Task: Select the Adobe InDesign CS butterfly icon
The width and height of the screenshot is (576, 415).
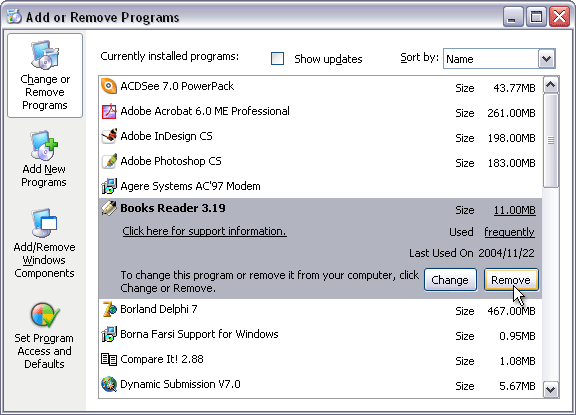Action: click(x=109, y=136)
